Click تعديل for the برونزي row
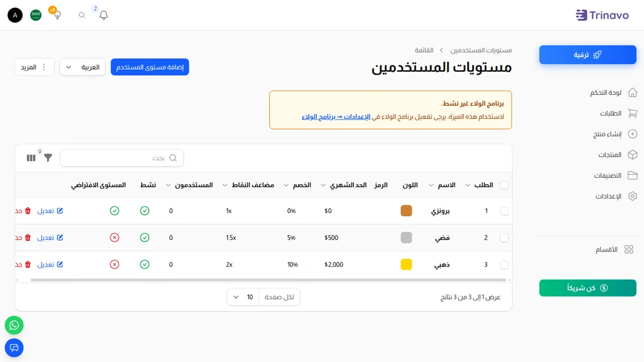Screen dimensions: 644x362 click(x=49, y=211)
